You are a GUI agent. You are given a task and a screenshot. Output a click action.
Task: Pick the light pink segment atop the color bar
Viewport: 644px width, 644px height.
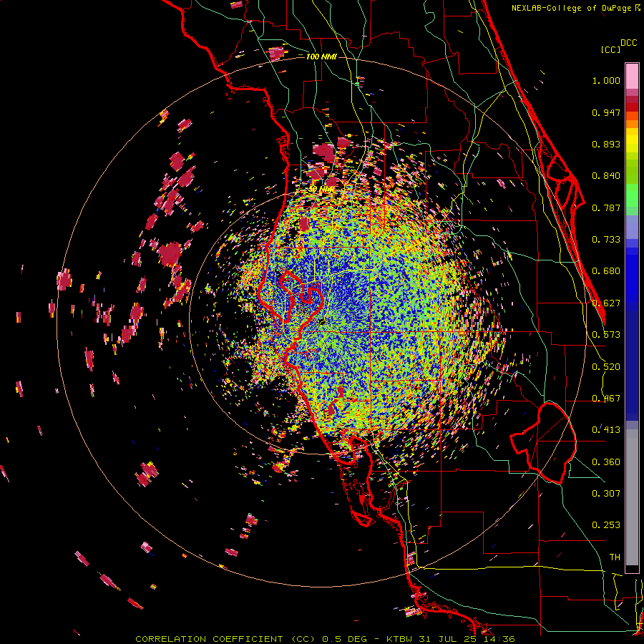click(x=632, y=77)
